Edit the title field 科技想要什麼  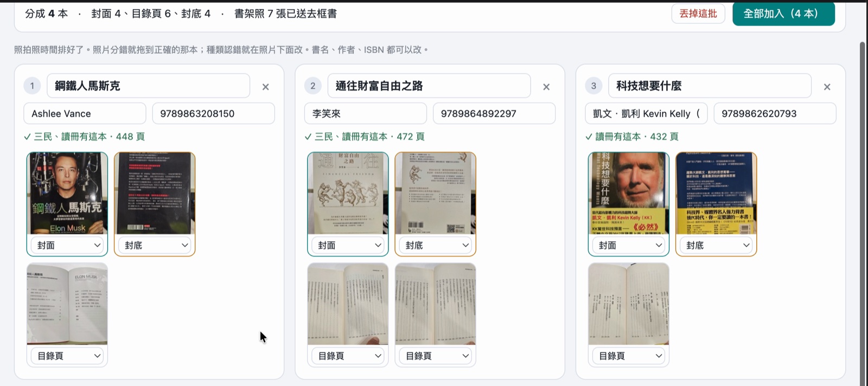(x=710, y=86)
